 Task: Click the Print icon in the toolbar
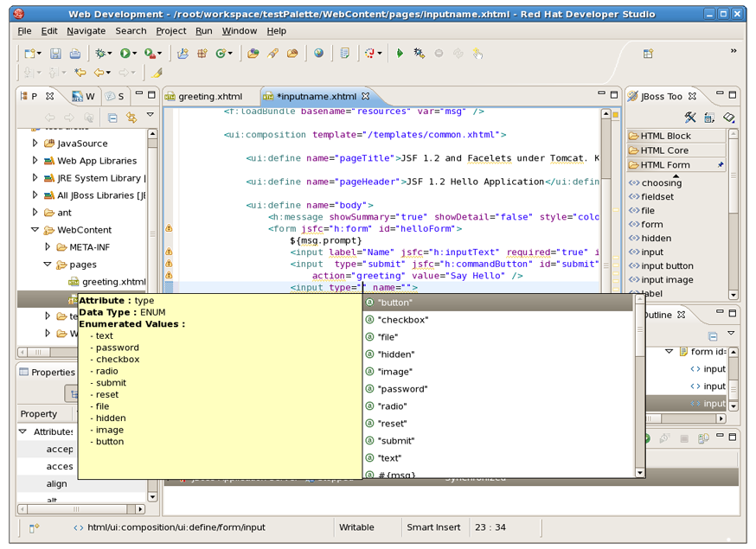coord(75,54)
